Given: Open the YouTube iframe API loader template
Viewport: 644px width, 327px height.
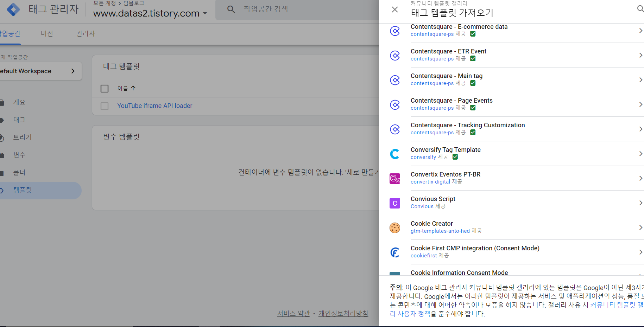Looking at the screenshot, I should point(155,106).
